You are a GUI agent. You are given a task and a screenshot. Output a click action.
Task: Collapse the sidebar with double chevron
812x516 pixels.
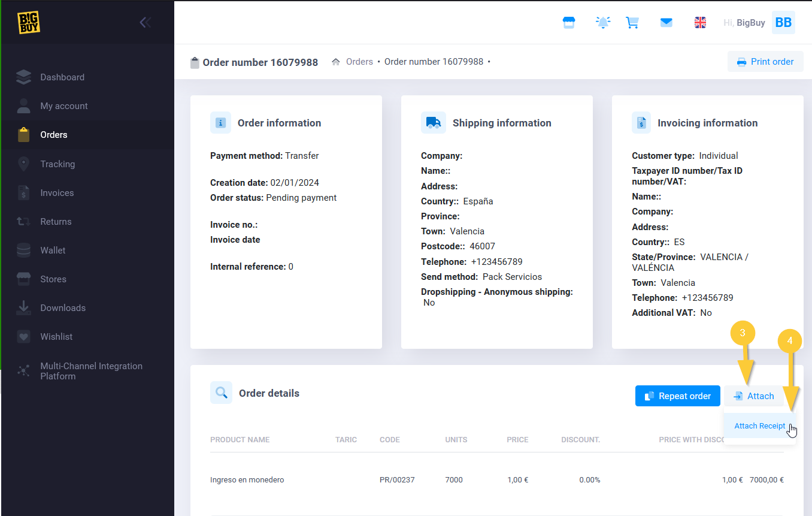point(145,23)
